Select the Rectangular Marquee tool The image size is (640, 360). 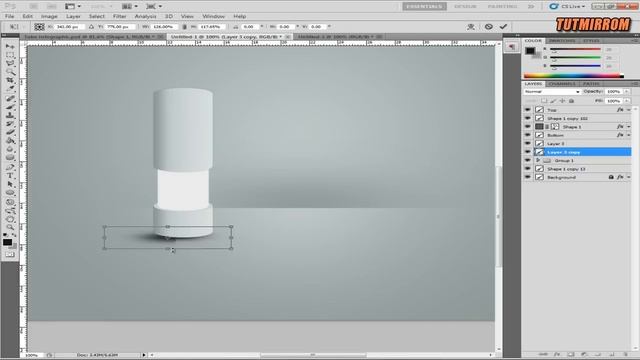tap(10, 55)
